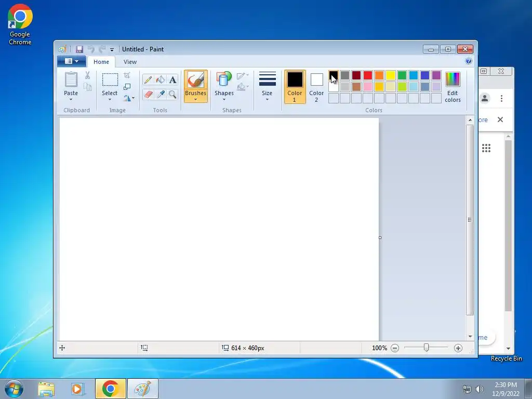This screenshot has height=399, width=532.
Task: Open the three-dot menu in Chrome window
Action: tap(501, 98)
